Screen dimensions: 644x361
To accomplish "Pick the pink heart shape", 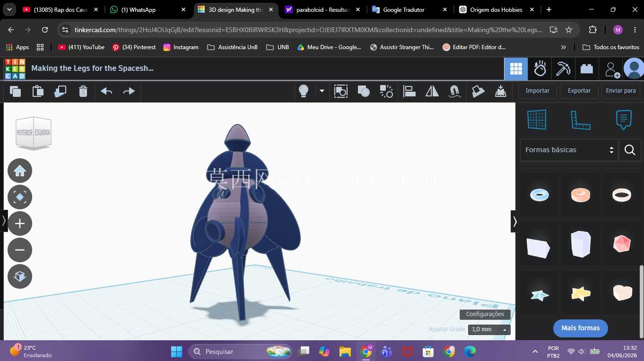I will (x=622, y=293).
